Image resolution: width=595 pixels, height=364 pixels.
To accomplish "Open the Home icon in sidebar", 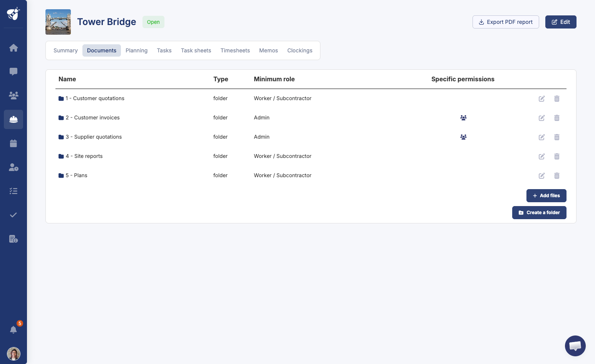I will coord(13,48).
